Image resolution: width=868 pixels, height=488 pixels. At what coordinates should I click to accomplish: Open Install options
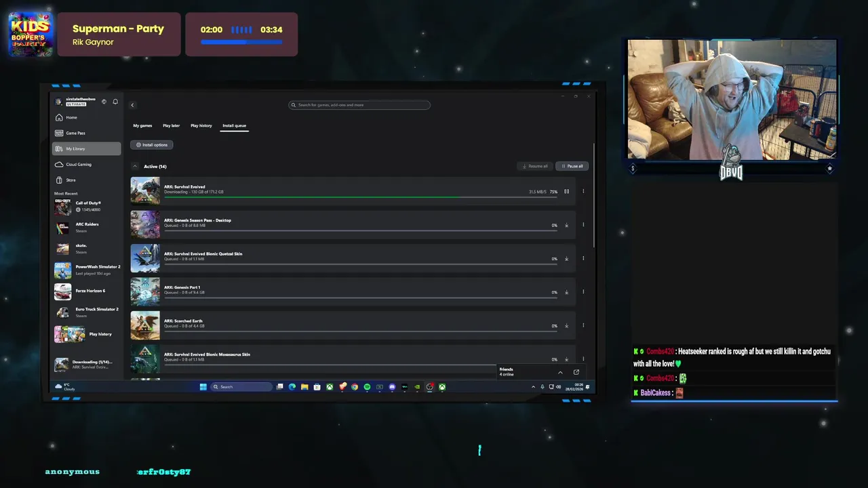click(152, 144)
